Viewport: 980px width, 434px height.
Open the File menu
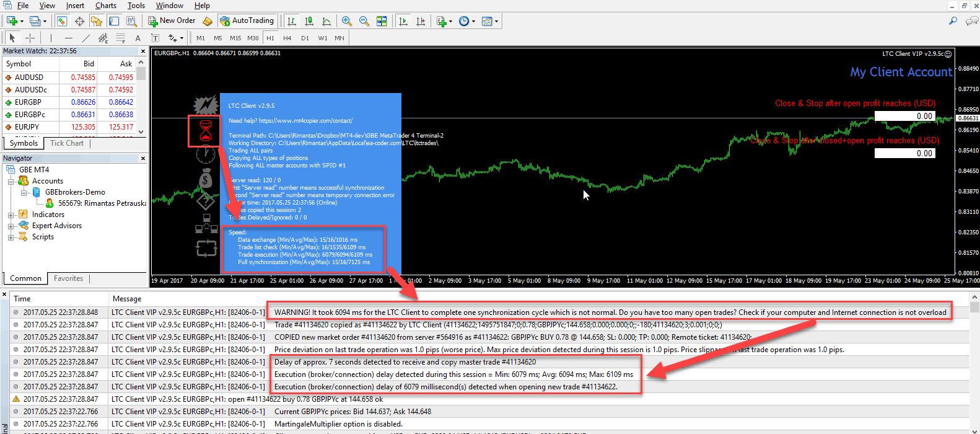pyautogui.click(x=23, y=6)
